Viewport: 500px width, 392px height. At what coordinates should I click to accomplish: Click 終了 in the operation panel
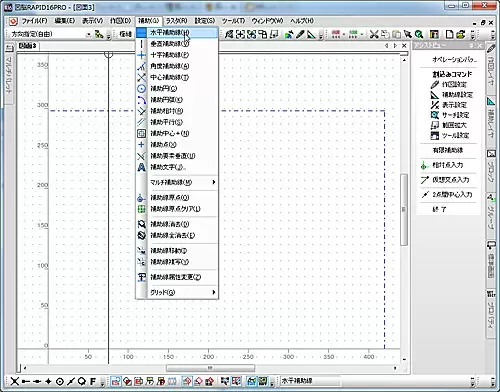pos(439,209)
